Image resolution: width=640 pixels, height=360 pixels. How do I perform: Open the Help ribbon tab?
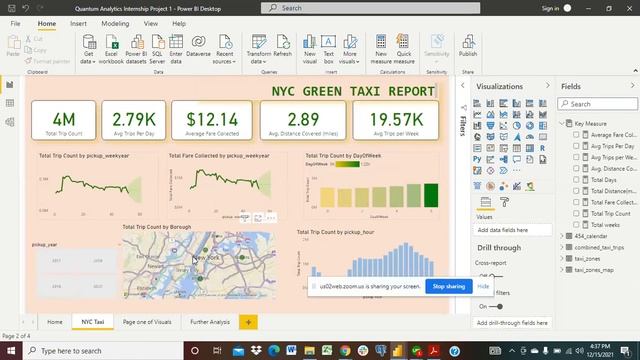(179, 24)
